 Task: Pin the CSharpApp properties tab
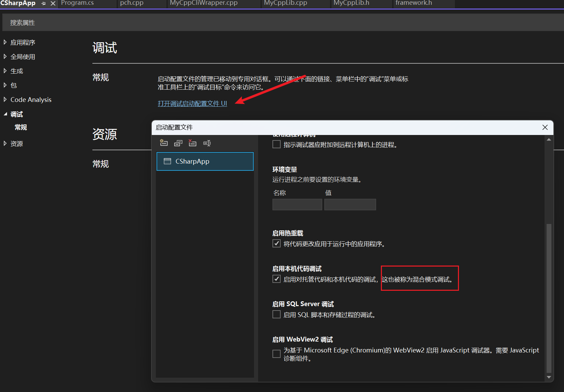pos(43,3)
